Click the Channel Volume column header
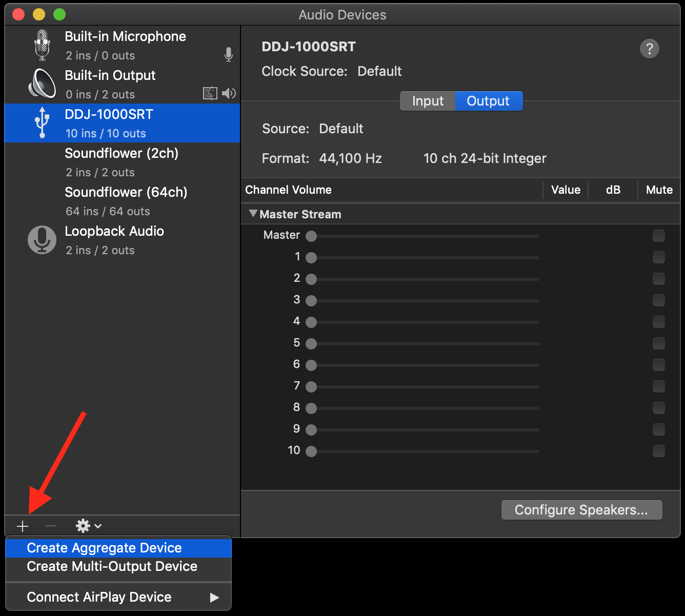 (288, 190)
